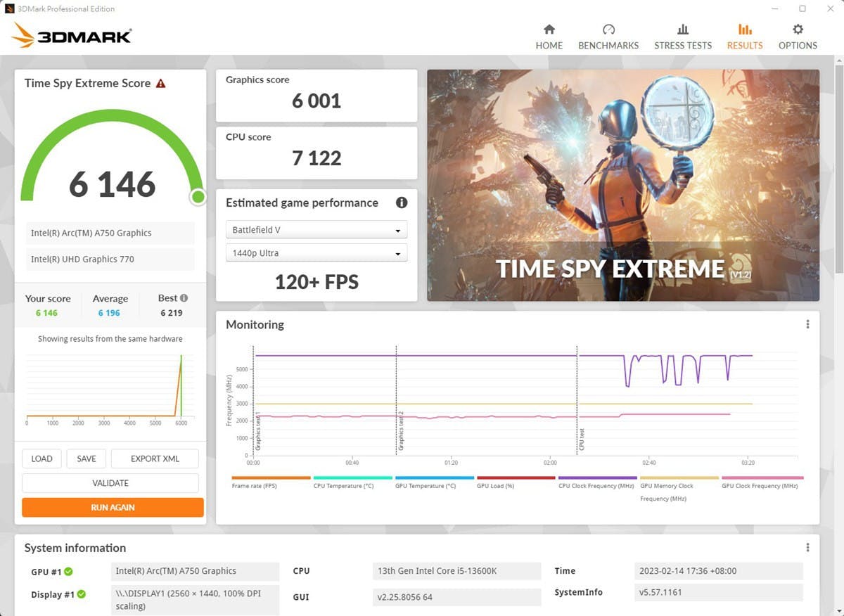Click the green check next to Display #1
The image size is (844, 616).
(x=82, y=594)
